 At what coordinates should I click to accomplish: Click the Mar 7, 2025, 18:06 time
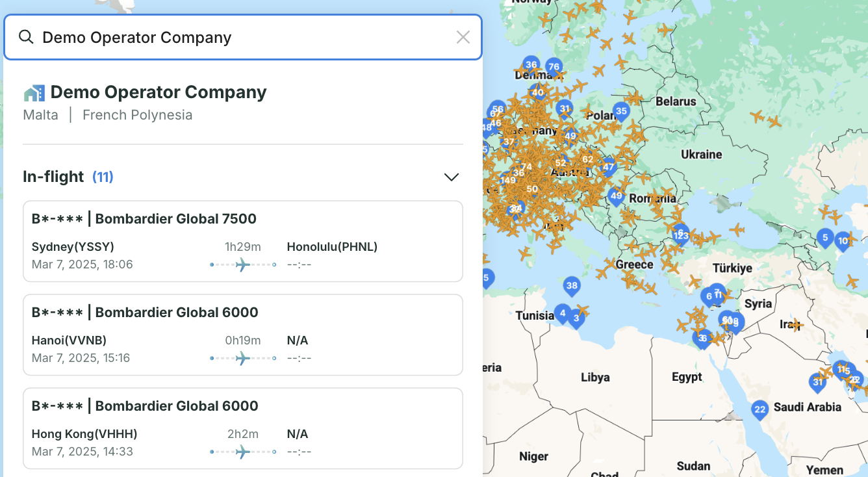point(82,264)
